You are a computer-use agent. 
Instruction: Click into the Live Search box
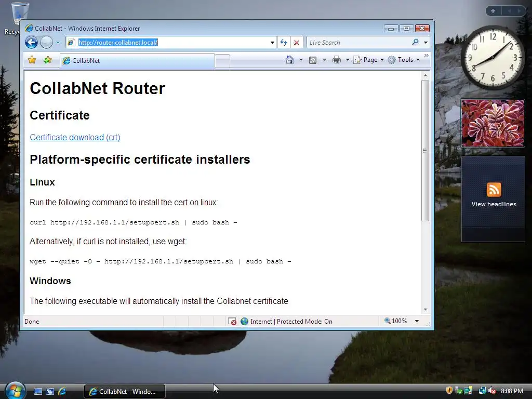pos(358,43)
